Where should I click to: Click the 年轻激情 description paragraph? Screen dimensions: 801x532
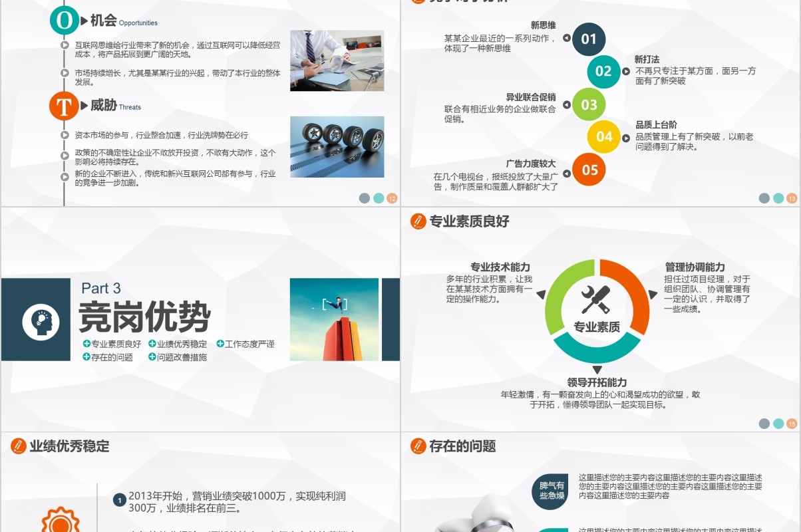point(600,399)
